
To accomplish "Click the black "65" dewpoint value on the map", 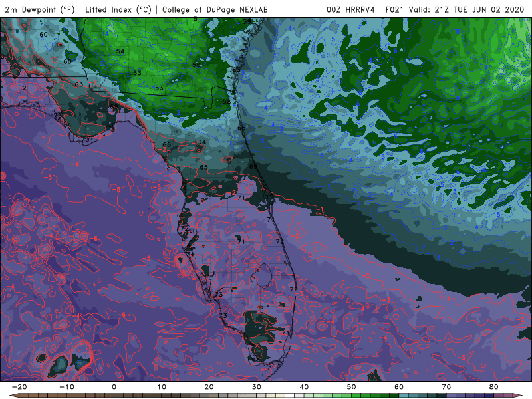I will [x=204, y=167].
